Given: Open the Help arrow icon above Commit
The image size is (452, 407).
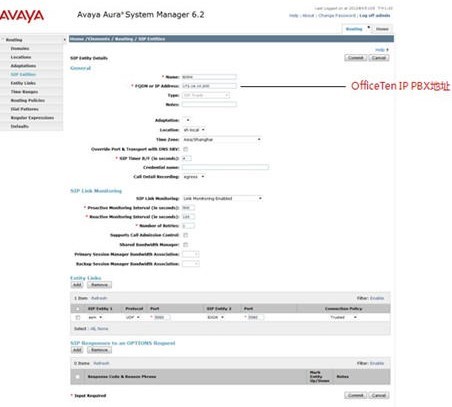Looking at the screenshot, I should 387,50.
